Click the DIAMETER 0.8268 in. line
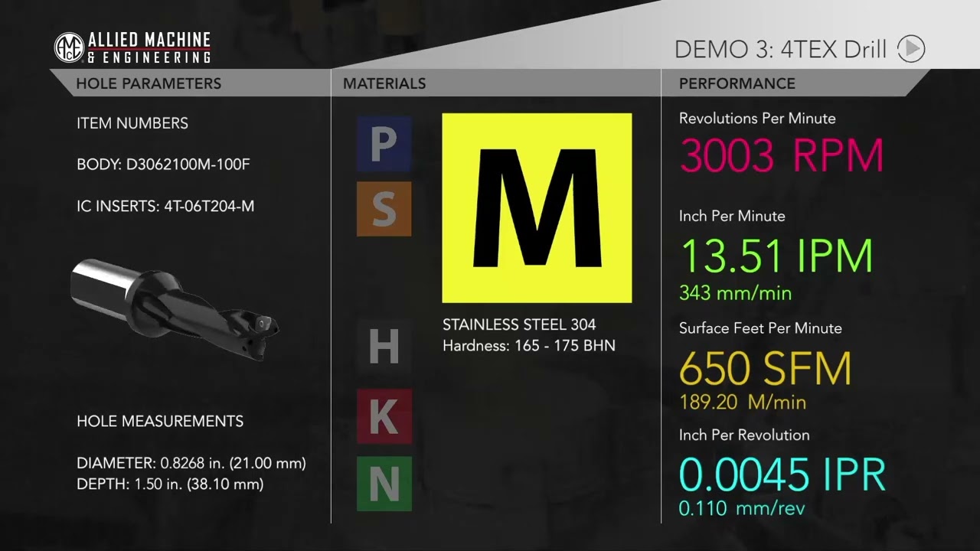The image size is (980, 551). coord(191,464)
